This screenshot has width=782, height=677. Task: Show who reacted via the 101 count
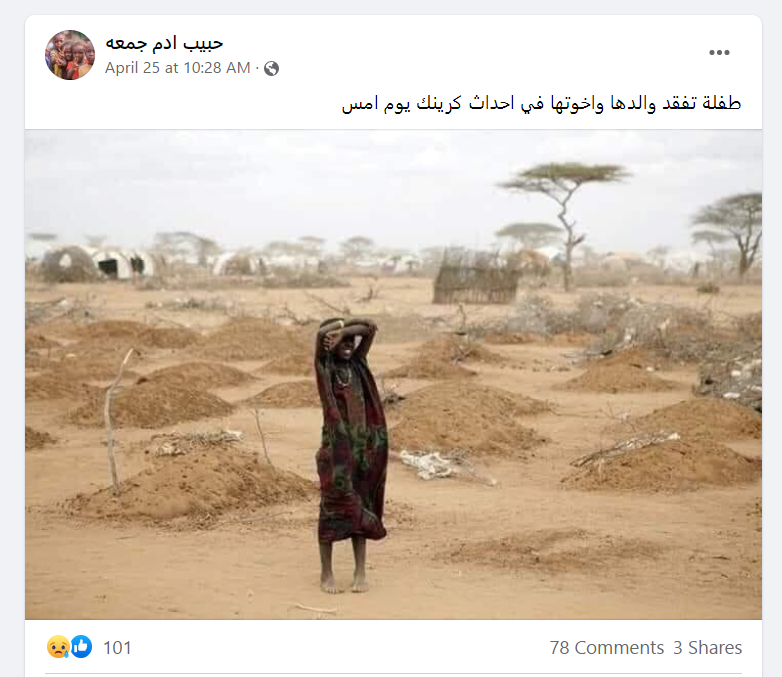pos(117,648)
